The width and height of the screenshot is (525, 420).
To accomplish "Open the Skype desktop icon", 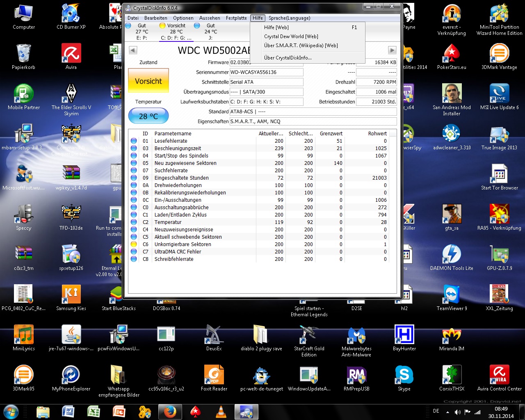I will click(x=404, y=379).
